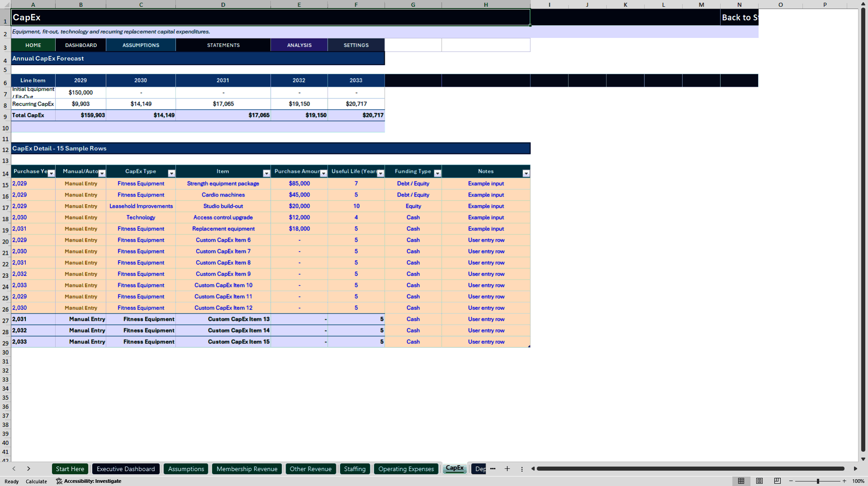Switch to the Assumptions sheet tab

click(x=186, y=469)
